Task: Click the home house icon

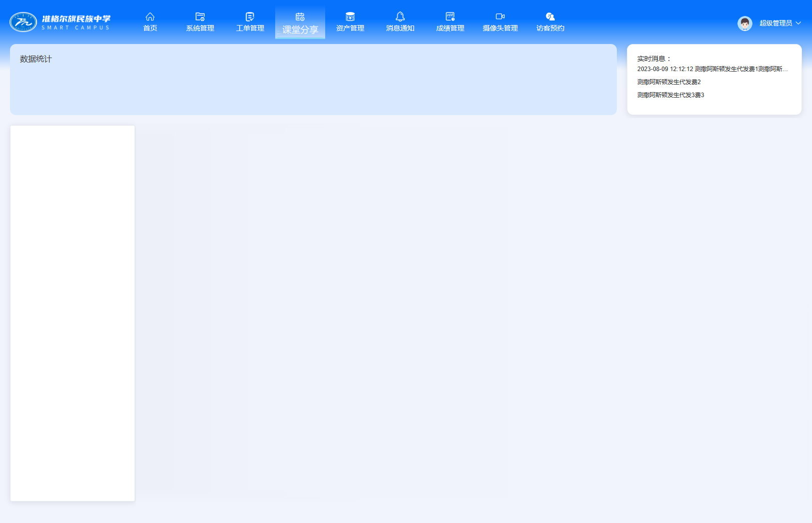Action: click(150, 17)
